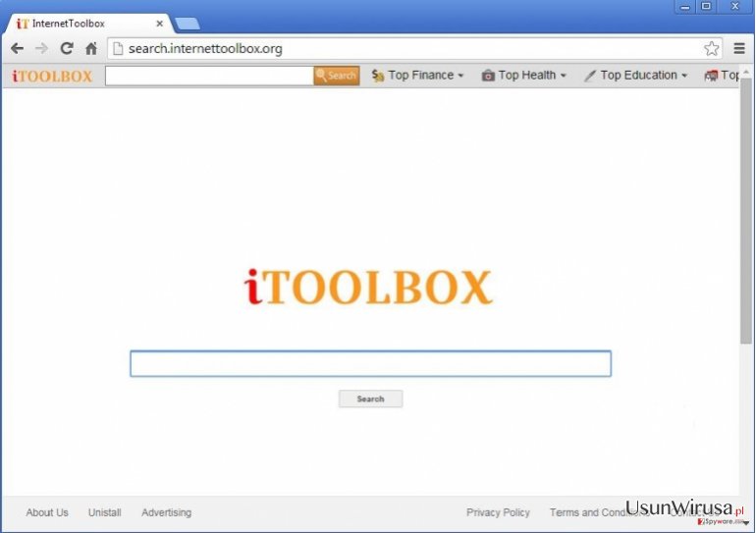
Task: Open the Privacy Policy footer link
Action: [498, 512]
